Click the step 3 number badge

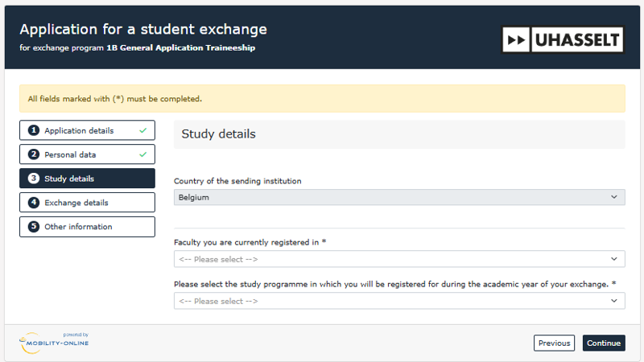click(34, 179)
